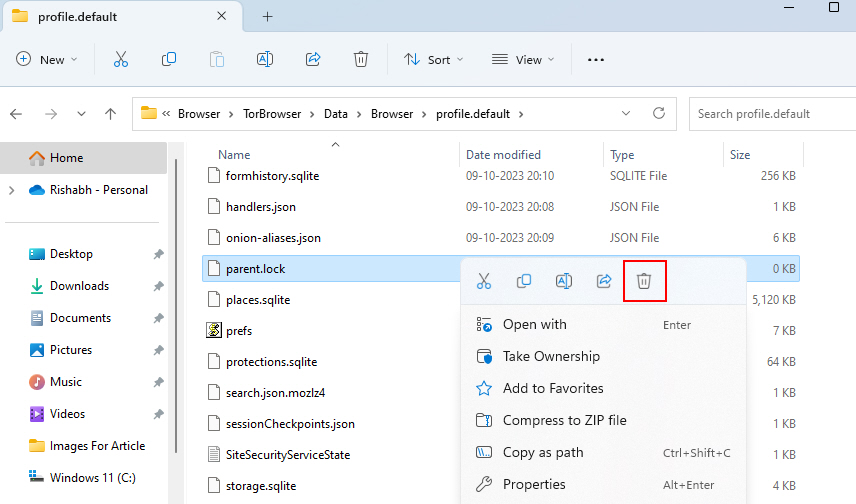Open Music in the sidebar
The height and width of the screenshot is (504, 856).
click(x=66, y=382)
